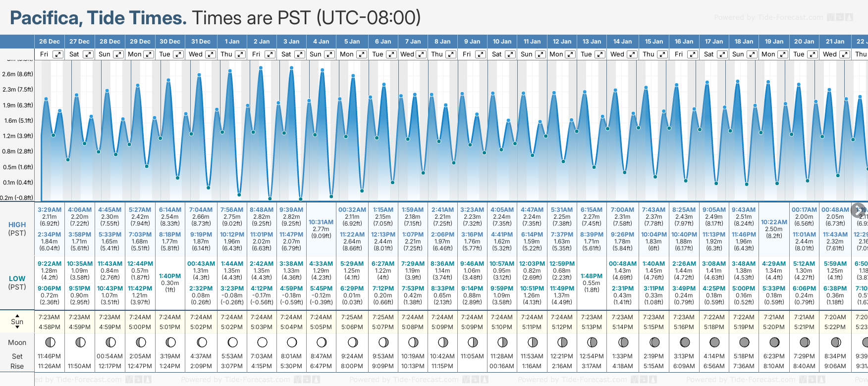Screen dimensions: 868x386
Task: Click the moon phase icon for 26 Dec
Action: pyautogui.click(x=50, y=342)
